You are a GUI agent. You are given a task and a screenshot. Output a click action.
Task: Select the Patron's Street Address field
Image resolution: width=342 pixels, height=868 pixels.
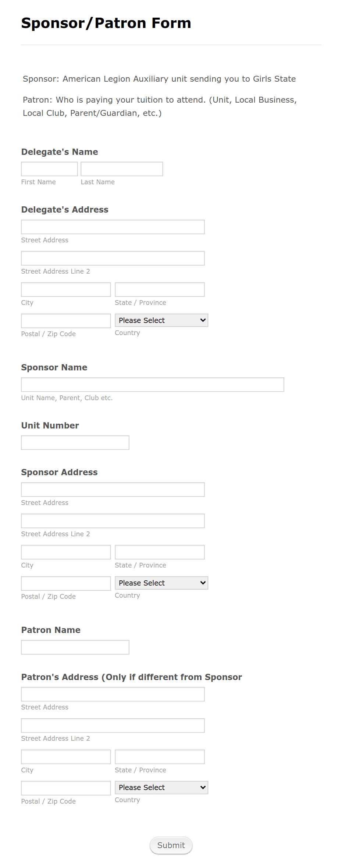(113, 694)
